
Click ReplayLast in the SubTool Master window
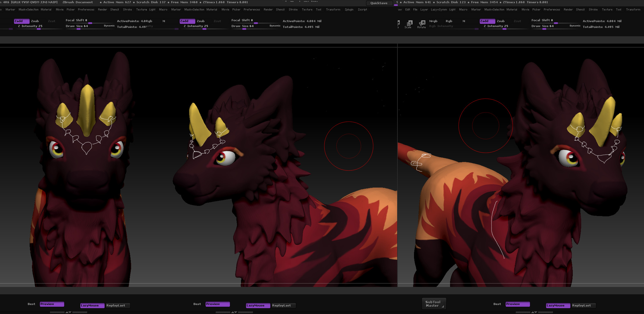583,306
